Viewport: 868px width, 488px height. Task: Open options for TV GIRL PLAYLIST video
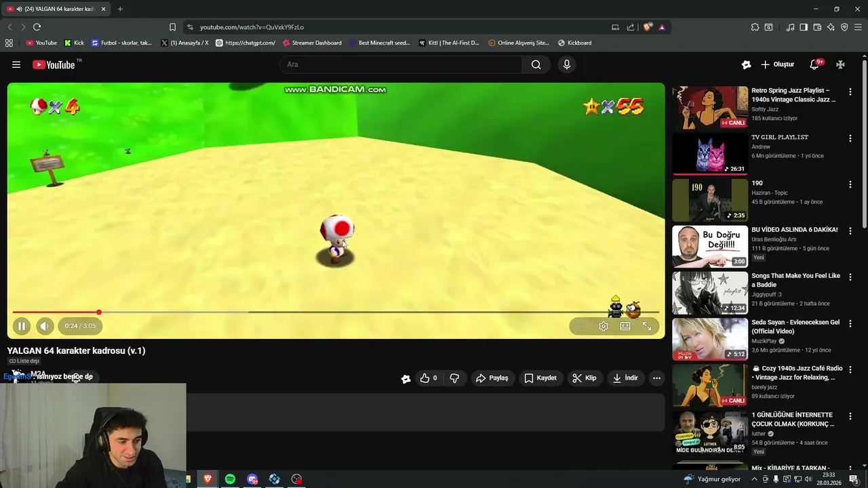coord(850,138)
